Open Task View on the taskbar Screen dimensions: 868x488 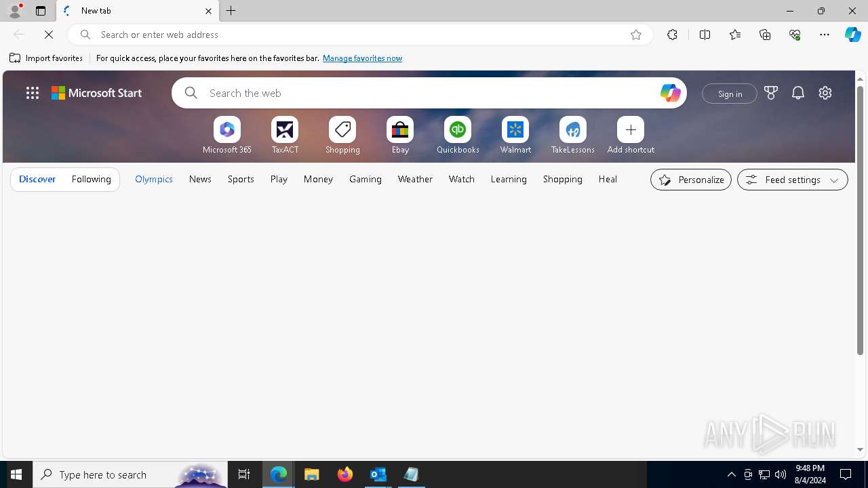[244, 474]
